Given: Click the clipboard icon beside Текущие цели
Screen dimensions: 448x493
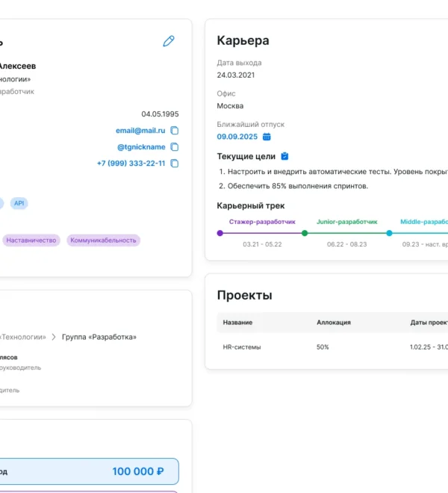Looking at the screenshot, I should (284, 156).
